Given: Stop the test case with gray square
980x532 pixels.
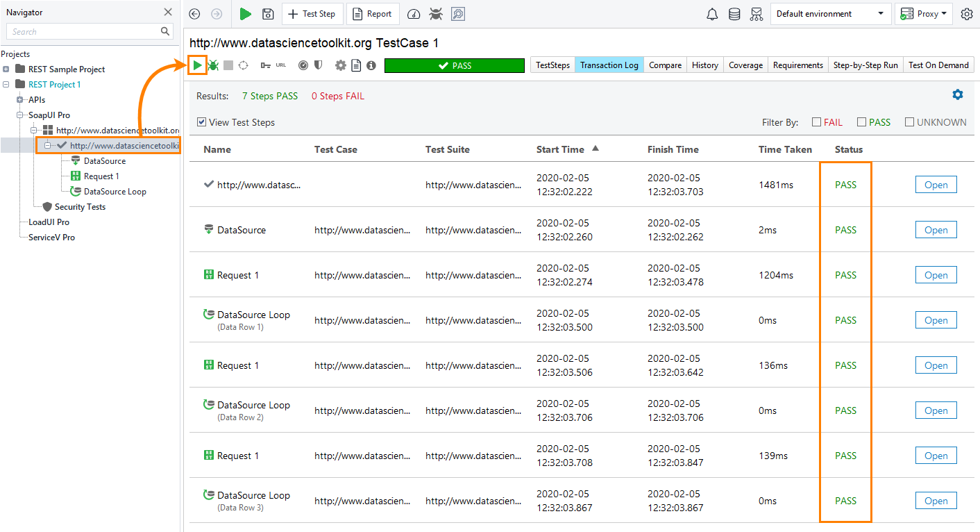Looking at the screenshot, I should coord(228,65).
